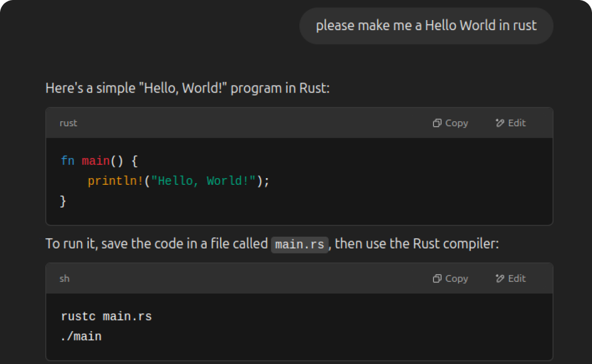Click the Edit label in the sh block header
The width and height of the screenshot is (592, 364).
coord(517,279)
